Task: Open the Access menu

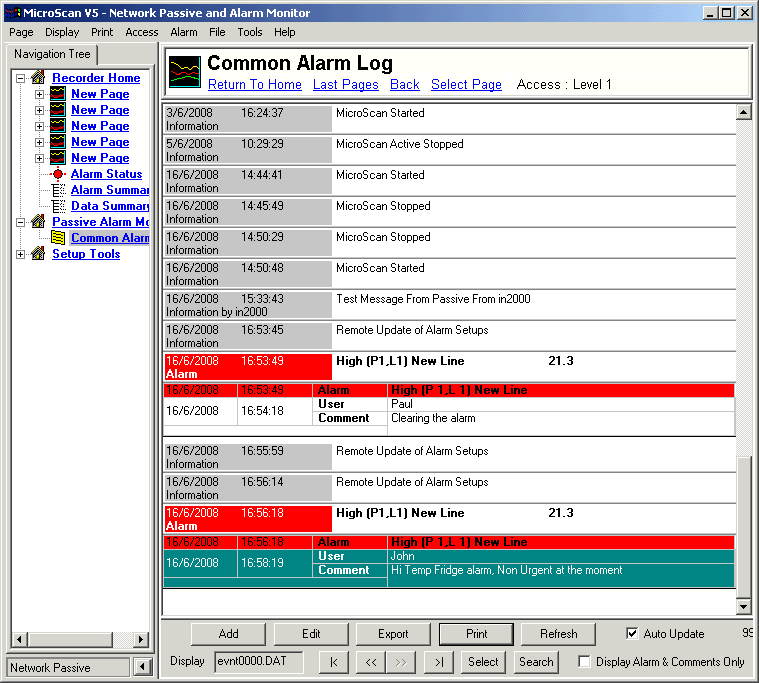Action: (x=141, y=32)
